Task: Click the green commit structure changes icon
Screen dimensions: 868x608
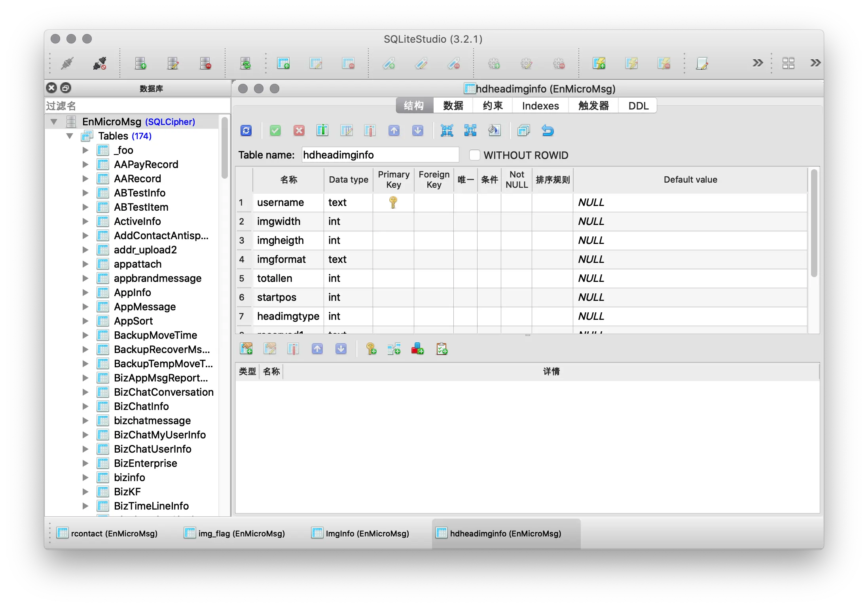Action: pyautogui.click(x=275, y=130)
